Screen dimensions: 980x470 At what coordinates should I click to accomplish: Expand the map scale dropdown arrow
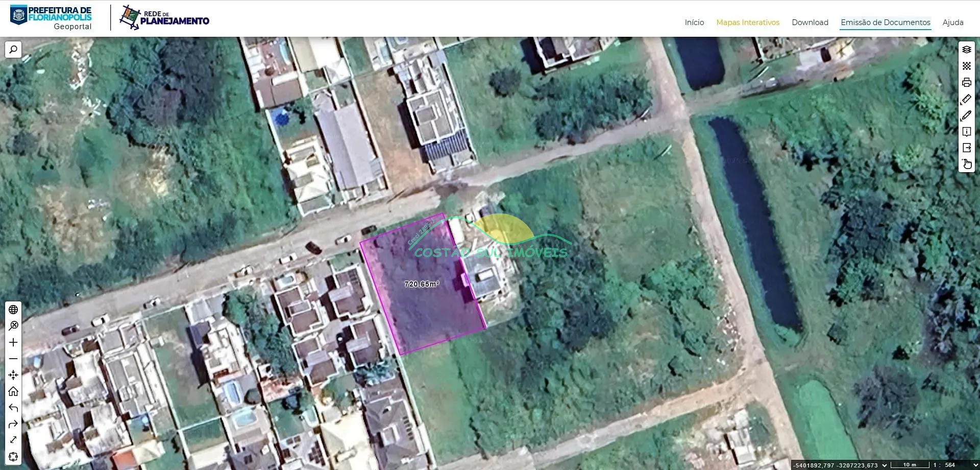click(975, 465)
